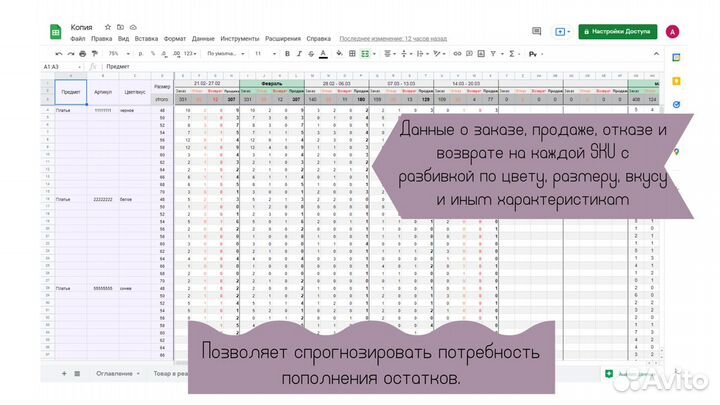Open the zoom 75% dropdown
Screen dimensions: 720x405
(x=119, y=54)
